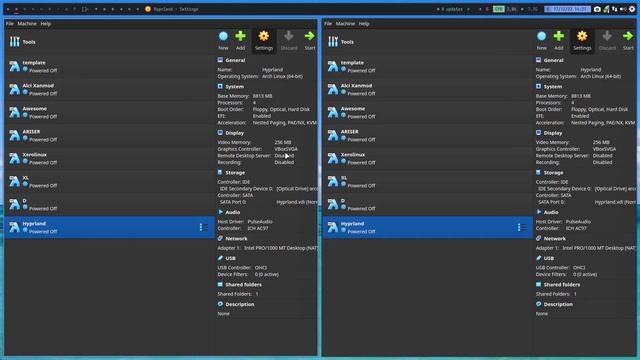
Task: Open Machine menu in left window
Action: click(x=27, y=24)
